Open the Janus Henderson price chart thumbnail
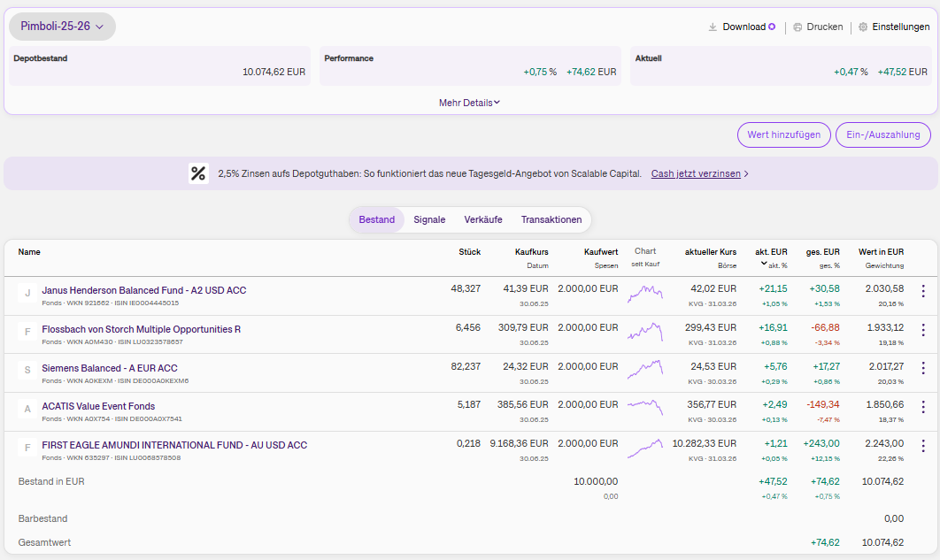Image resolution: width=940 pixels, height=560 pixels. [x=645, y=292]
